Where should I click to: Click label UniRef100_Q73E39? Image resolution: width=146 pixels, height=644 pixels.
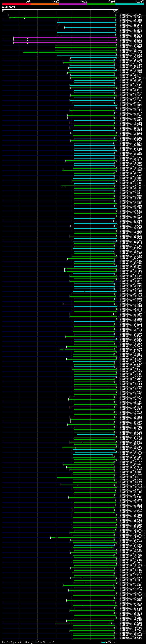(x=131, y=93)
